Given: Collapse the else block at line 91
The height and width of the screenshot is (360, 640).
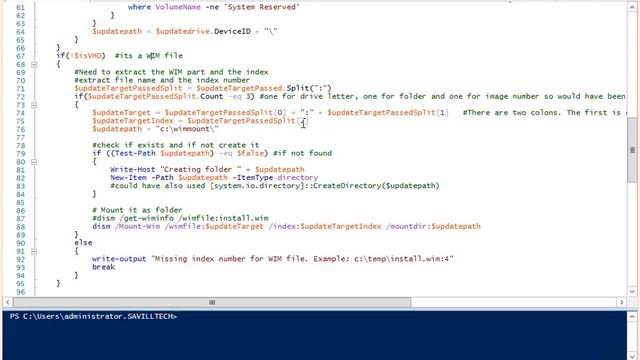Looking at the screenshot, I should click(34, 251).
